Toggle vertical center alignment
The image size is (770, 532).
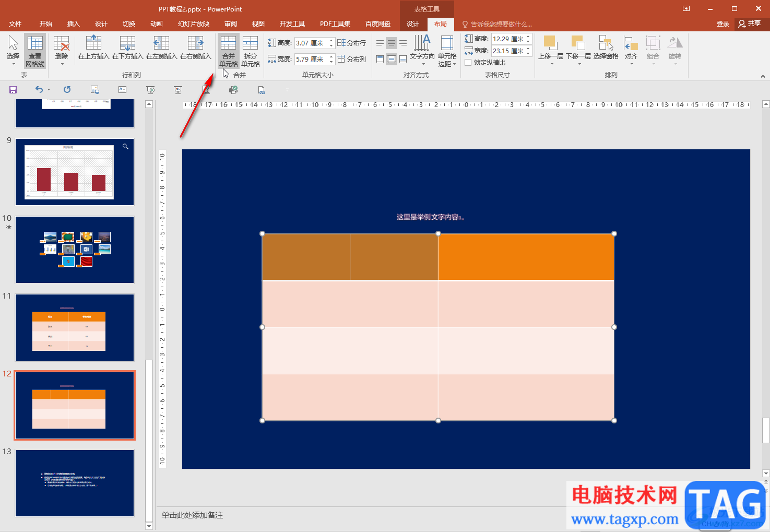[x=392, y=59]
